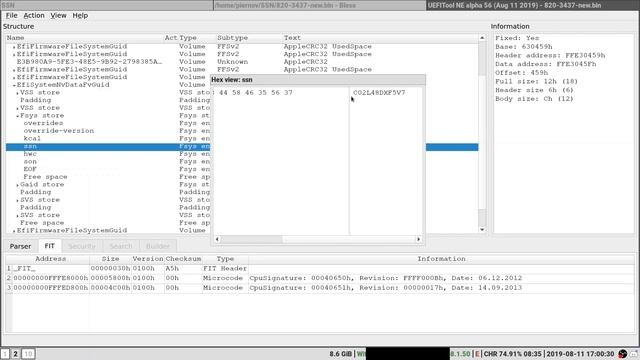Click the ASCII text C02L48DXF5V7

pos(379,93)
